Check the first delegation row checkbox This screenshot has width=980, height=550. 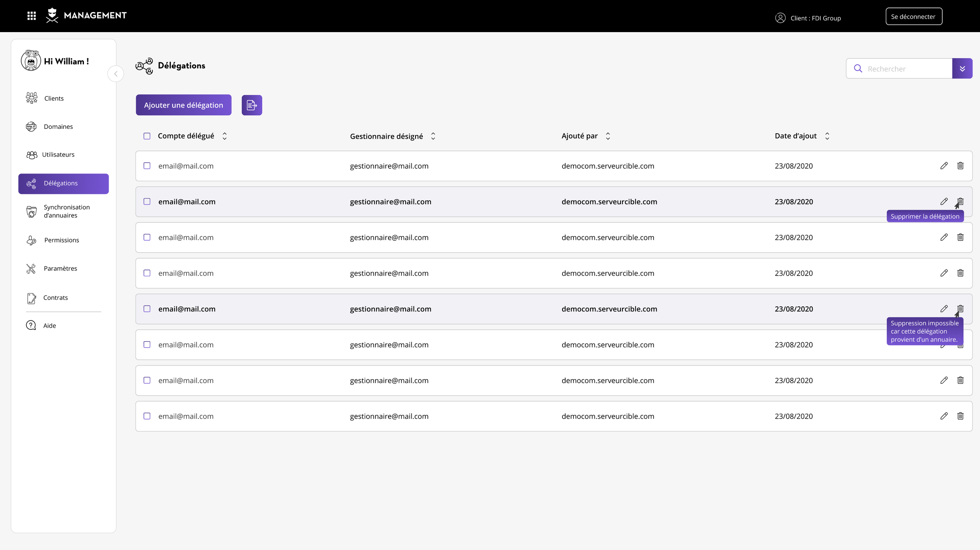point(147,166)
